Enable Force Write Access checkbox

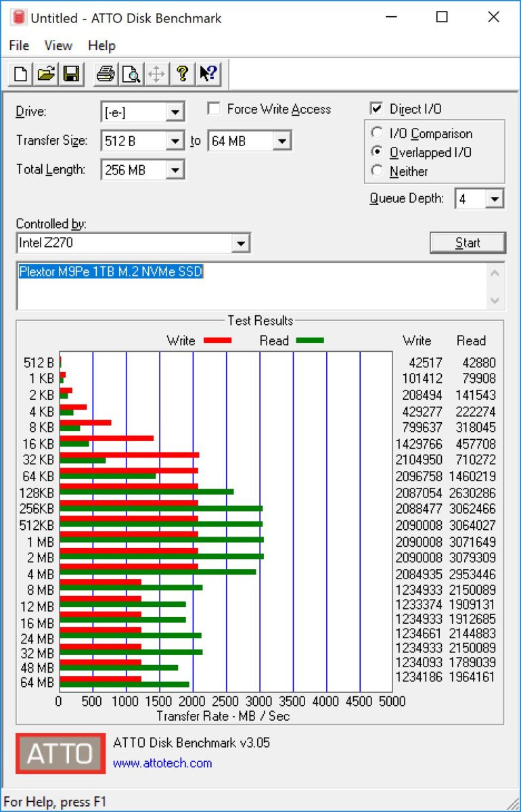[214, 109]
